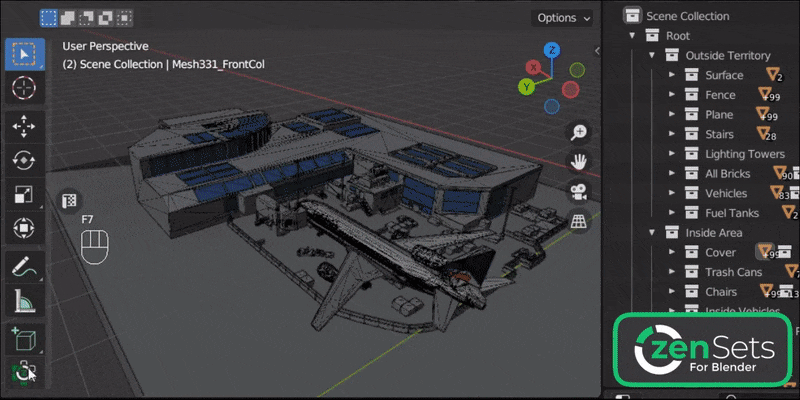
Task: Click the blue Z axis gizmo
Action: tap(552, 49)
